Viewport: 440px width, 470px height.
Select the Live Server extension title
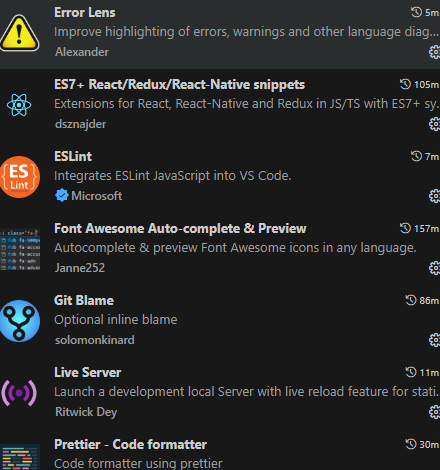(88, 373)
